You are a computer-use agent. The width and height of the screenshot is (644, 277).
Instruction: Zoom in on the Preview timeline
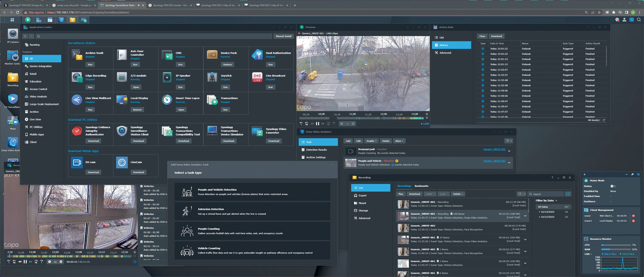pyautogui.click(x=427, y=114)
